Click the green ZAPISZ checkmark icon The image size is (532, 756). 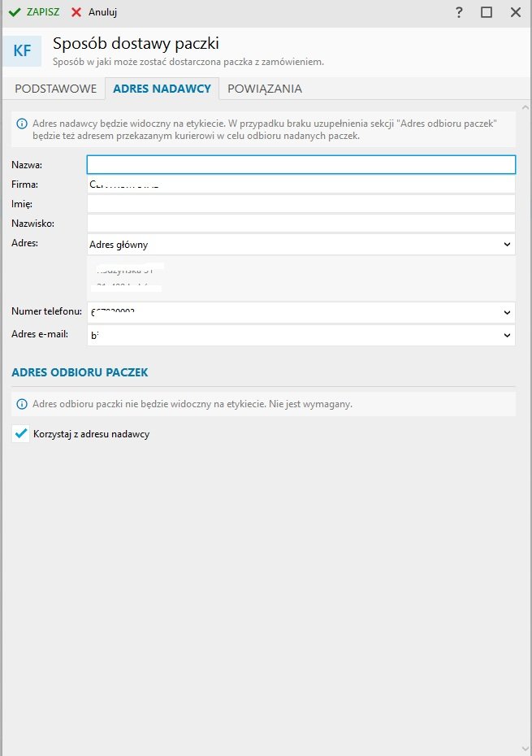[x=14, y=12]
